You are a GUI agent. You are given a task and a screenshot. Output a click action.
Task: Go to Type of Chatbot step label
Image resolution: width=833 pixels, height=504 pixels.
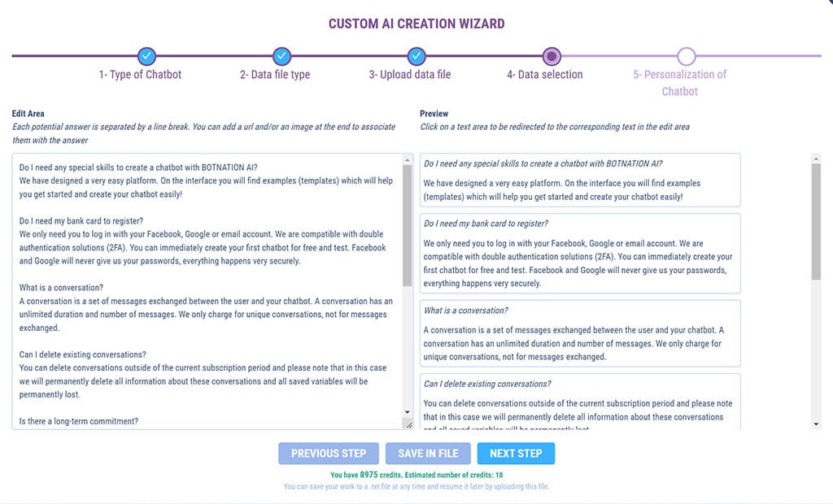coord(140,75)
